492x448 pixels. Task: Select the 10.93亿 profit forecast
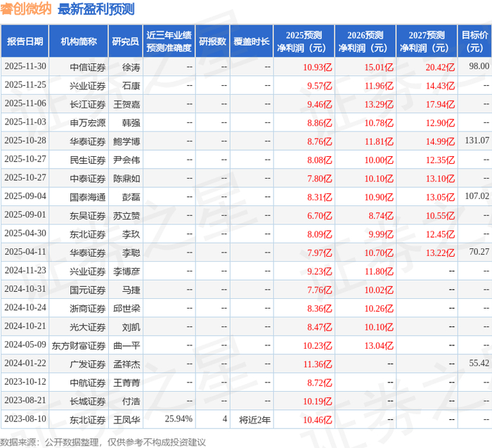pyautogui.click(x=317, y=68)
